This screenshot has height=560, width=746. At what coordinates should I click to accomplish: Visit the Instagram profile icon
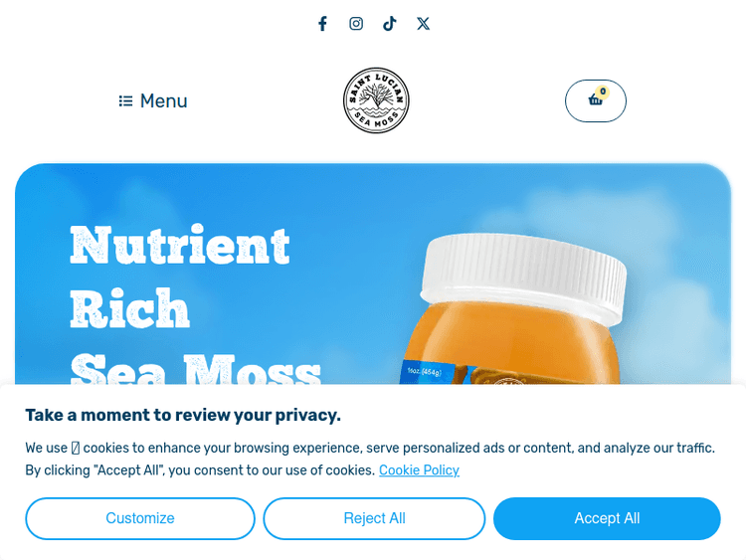pos(356,23)
